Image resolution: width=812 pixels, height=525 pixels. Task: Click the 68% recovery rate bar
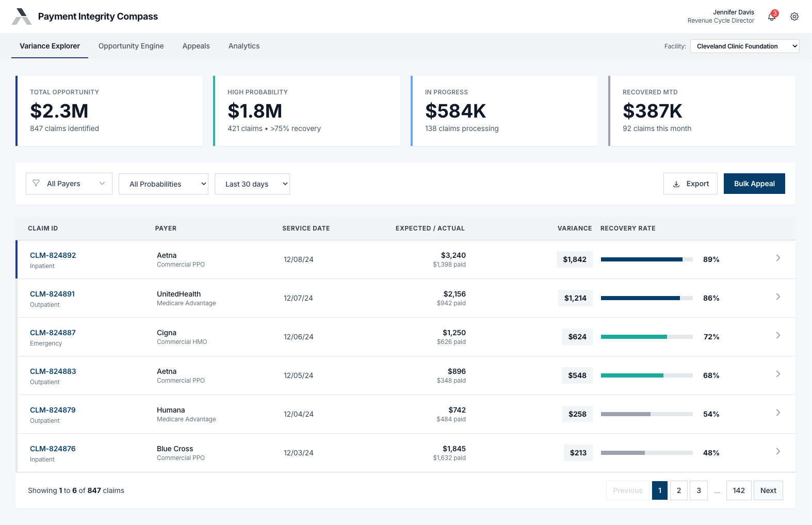647,375
